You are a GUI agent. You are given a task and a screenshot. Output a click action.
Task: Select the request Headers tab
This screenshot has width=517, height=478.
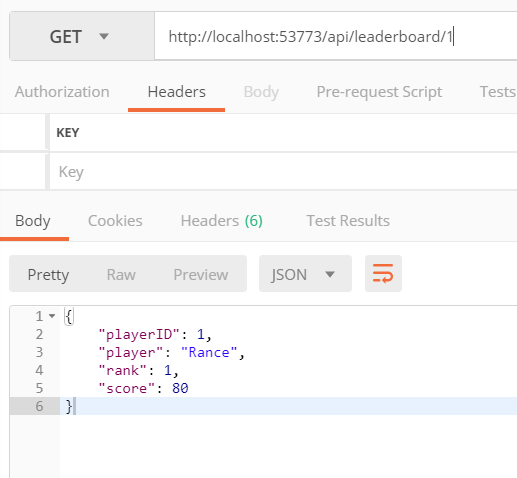176,92
